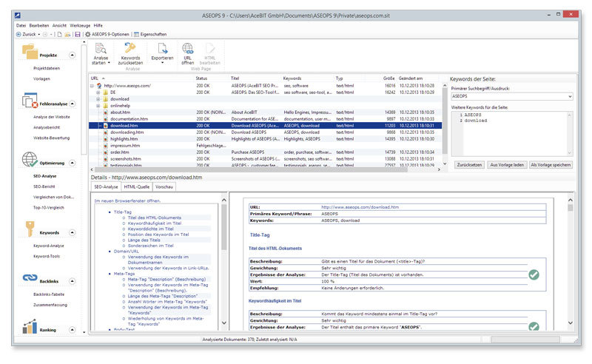Click Aus Vorlage laden button

507,165
